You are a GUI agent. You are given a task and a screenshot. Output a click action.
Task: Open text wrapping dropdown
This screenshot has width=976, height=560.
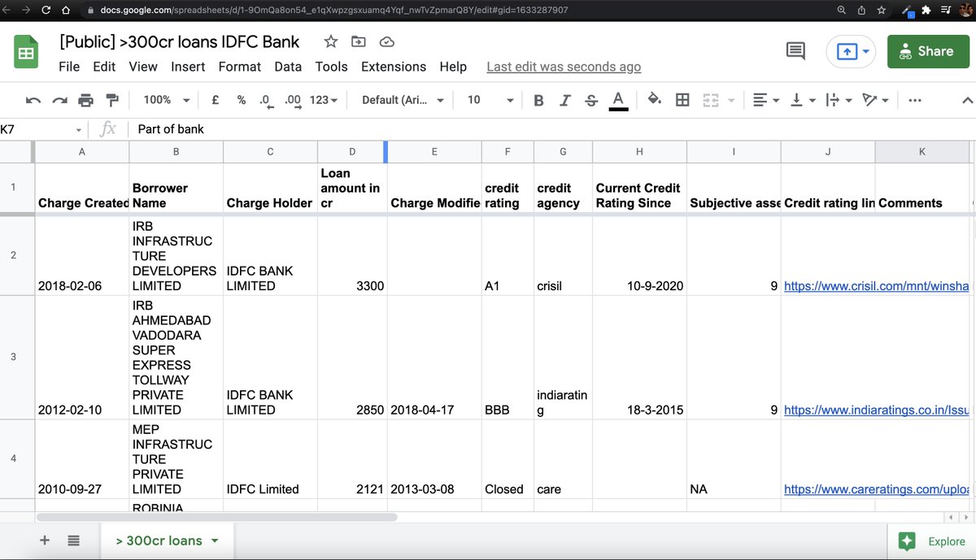(x=837, y=100)
